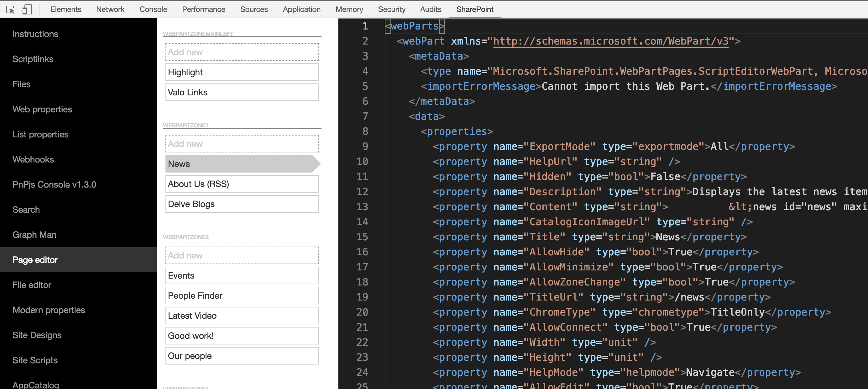Open PnPjs Console v1.3.0
This screenshot has height=389, width=868.
pos(54,184)
